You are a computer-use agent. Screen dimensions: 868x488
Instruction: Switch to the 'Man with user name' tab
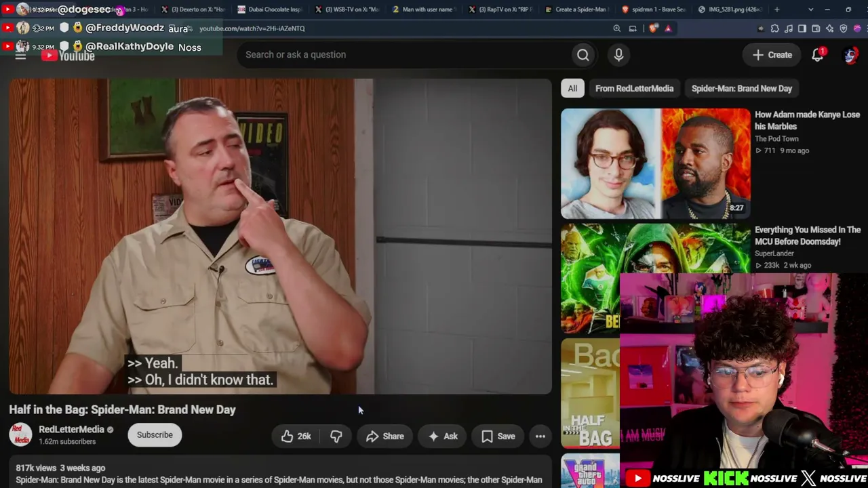tap(425, 9)
